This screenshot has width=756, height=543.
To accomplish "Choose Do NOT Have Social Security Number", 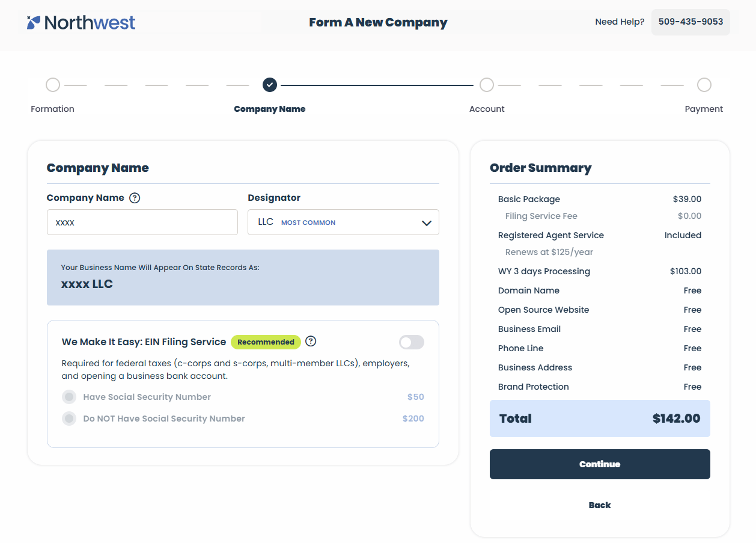I will pyautogui.click(x=69, y=419).
